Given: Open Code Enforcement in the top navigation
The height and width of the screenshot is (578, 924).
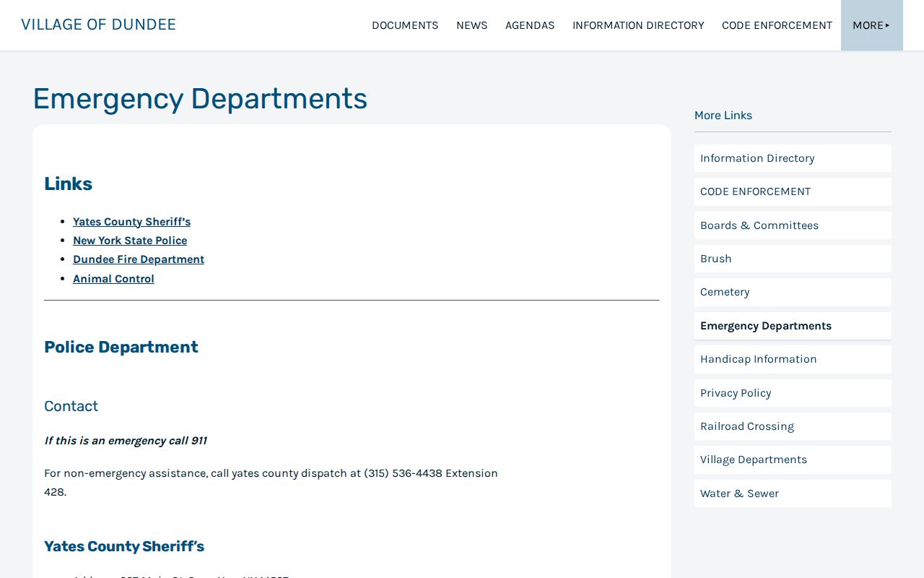Looking at the screenshot, I should coord(777,25).
